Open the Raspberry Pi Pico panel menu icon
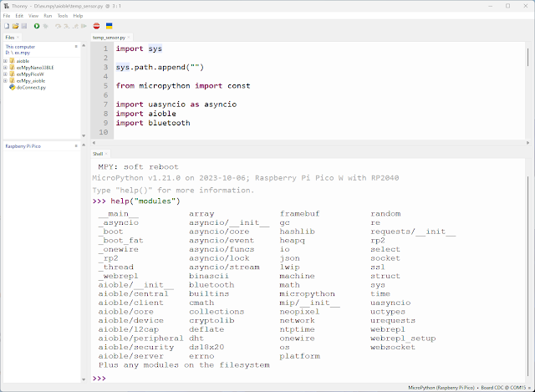The image size is (535, 392). [76, 146]
